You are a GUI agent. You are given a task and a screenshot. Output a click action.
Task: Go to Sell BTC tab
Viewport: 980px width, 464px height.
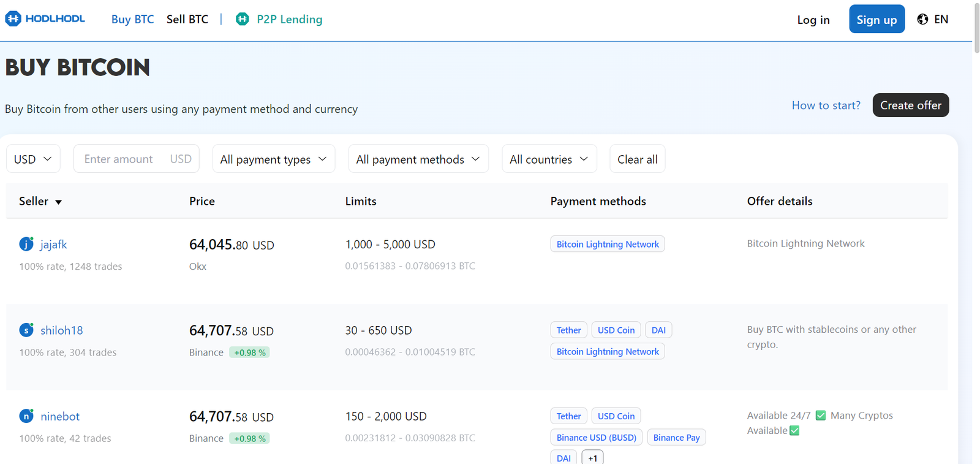pyautogui.click(x=187, y=19)
